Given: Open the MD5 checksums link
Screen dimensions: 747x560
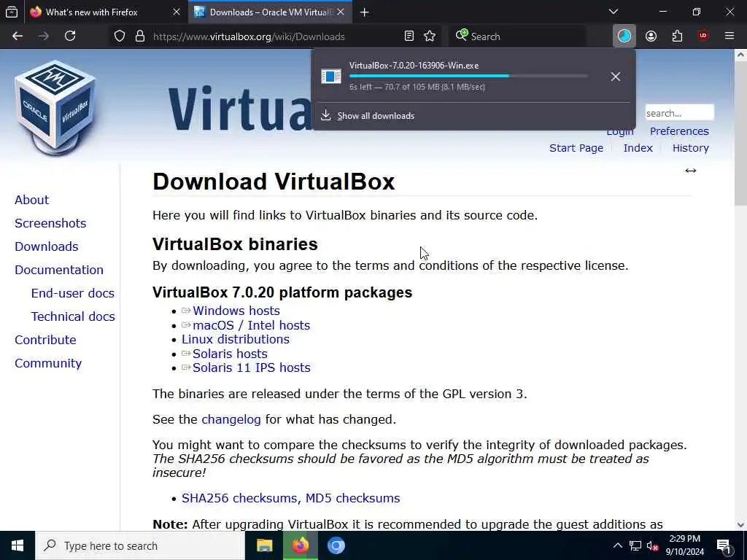Looking at the screenshot, I should [x=352, y=498].
